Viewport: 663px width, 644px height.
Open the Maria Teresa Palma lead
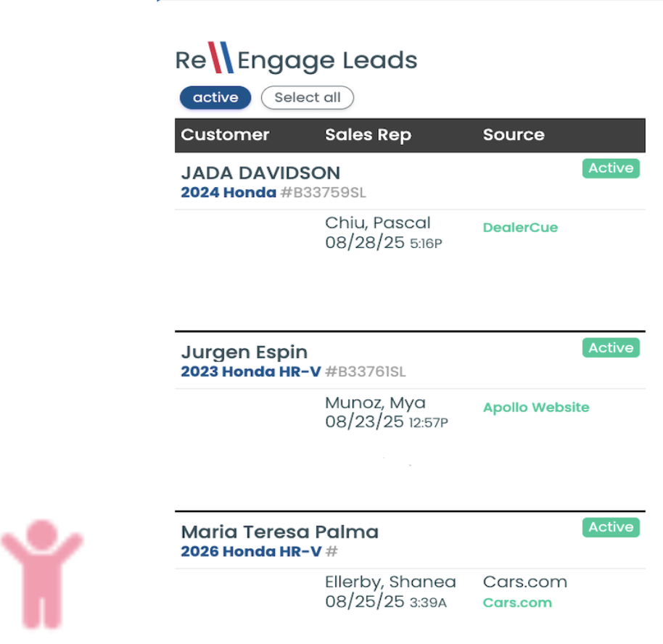pos(279,532)
